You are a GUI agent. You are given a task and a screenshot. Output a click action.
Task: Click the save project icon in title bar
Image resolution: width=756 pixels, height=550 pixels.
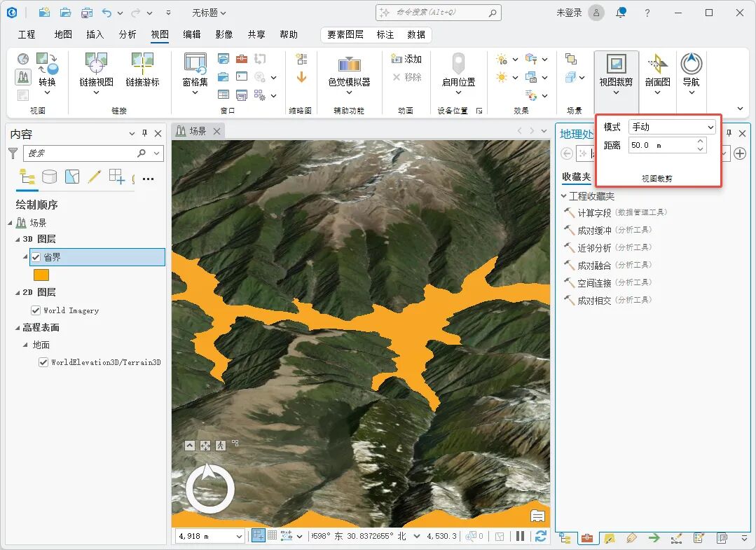point(87,13)
